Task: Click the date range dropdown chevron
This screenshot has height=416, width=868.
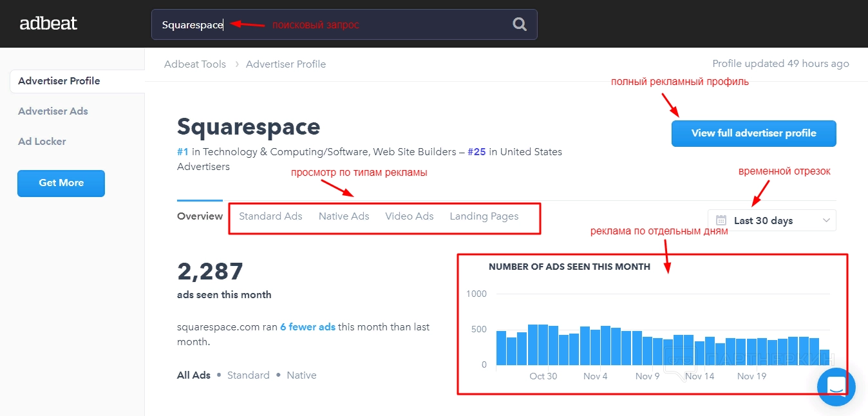Action: [x=826, y=220]
